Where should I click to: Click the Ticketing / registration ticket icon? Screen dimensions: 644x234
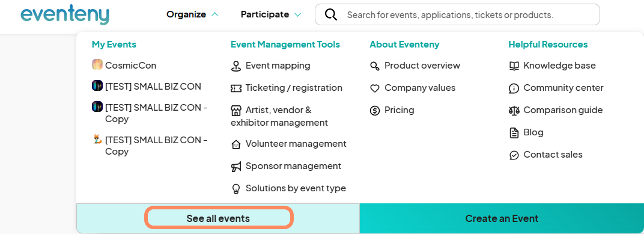[x=235, y=88]
